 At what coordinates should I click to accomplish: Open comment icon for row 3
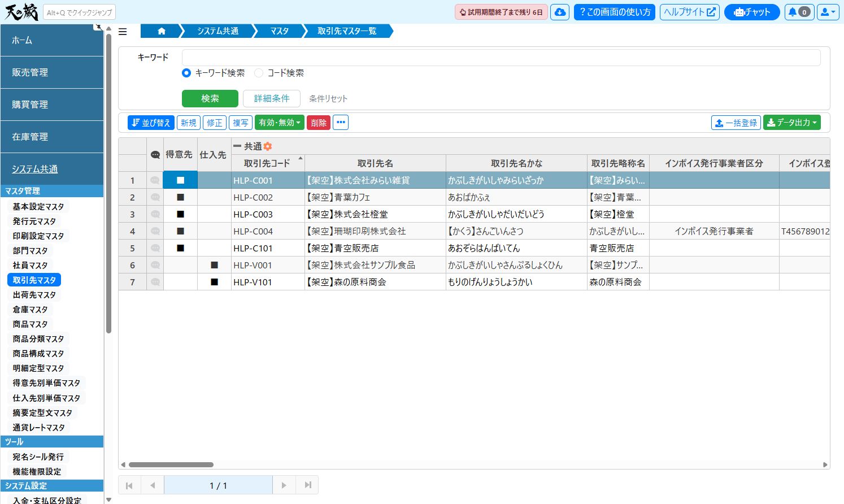[x=155, y=214]
